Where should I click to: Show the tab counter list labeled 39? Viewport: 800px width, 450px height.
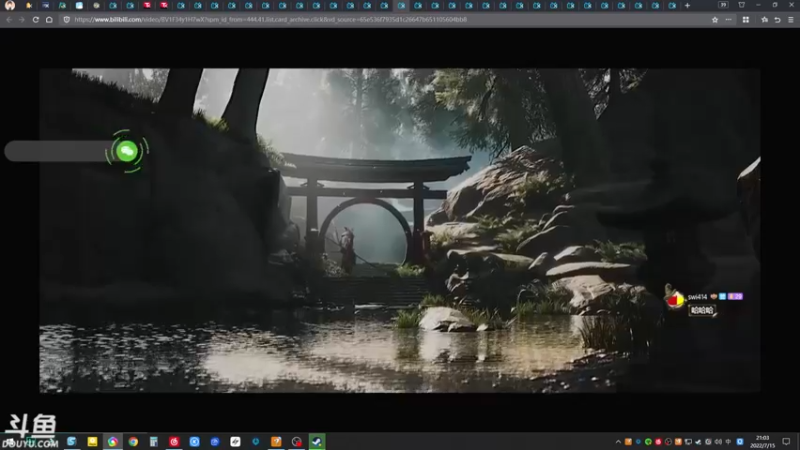pyautogui.click(x=723, y=5)
